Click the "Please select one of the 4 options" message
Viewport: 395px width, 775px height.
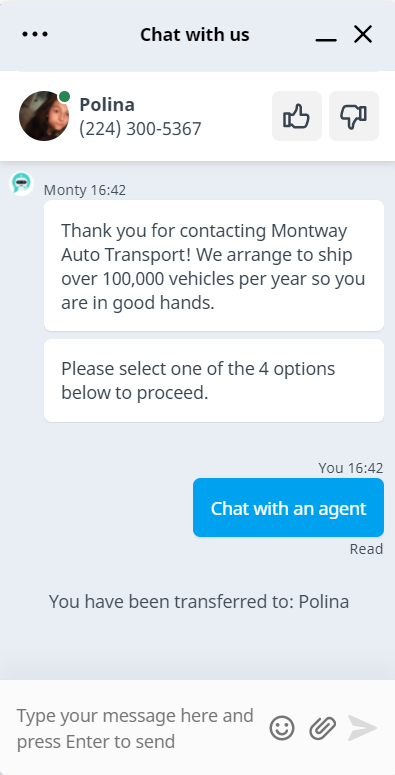click(214, 381)
